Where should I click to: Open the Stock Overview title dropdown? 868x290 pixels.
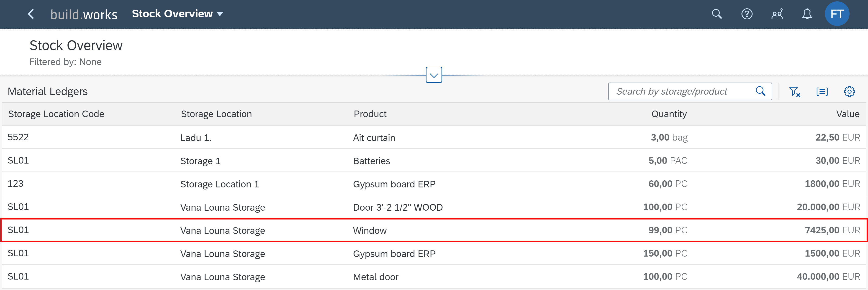pos(177,14)
